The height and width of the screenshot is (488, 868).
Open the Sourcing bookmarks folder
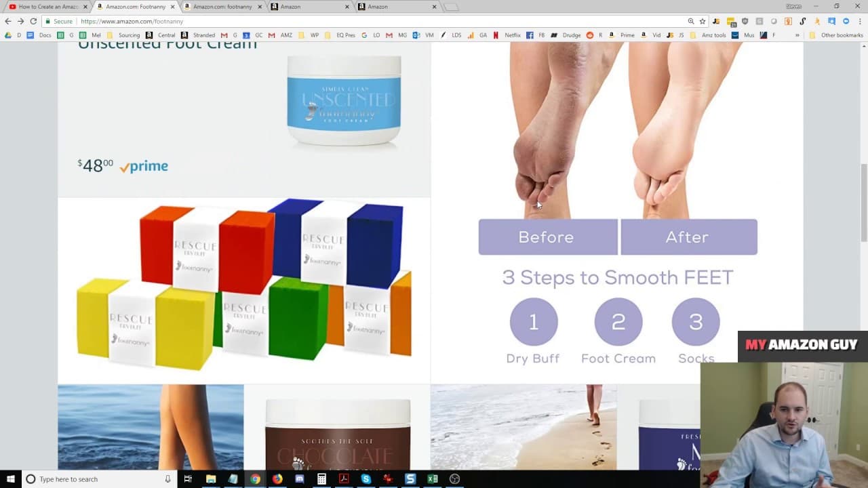click(123, 35)
